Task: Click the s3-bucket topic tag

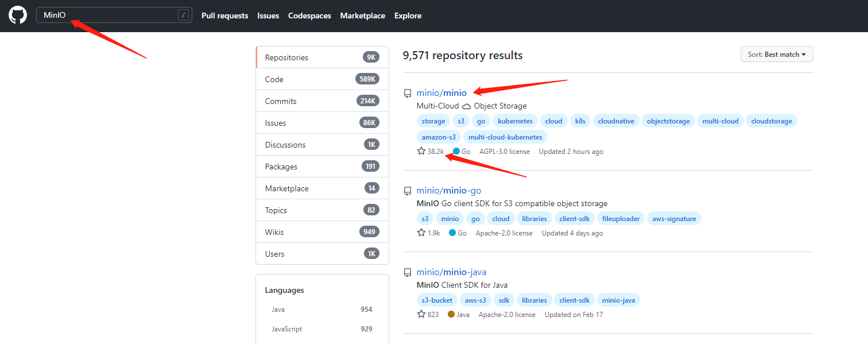Action: tap(437, 300)
